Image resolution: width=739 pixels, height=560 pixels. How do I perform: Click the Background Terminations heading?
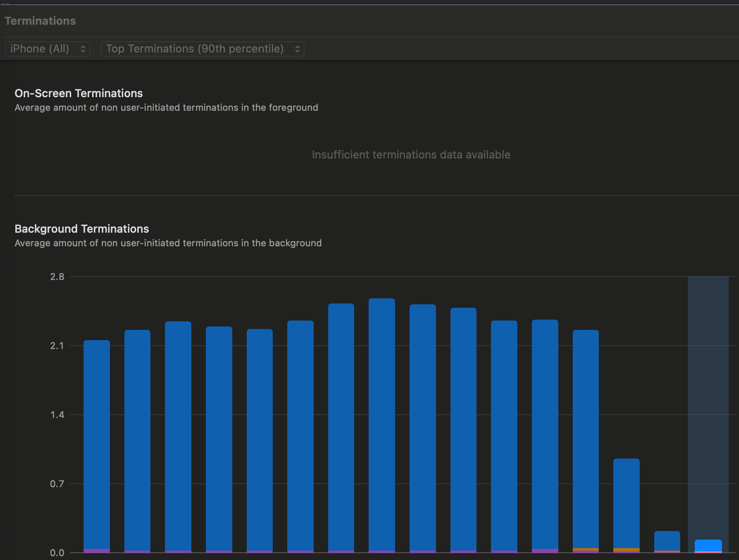point(82,229)
